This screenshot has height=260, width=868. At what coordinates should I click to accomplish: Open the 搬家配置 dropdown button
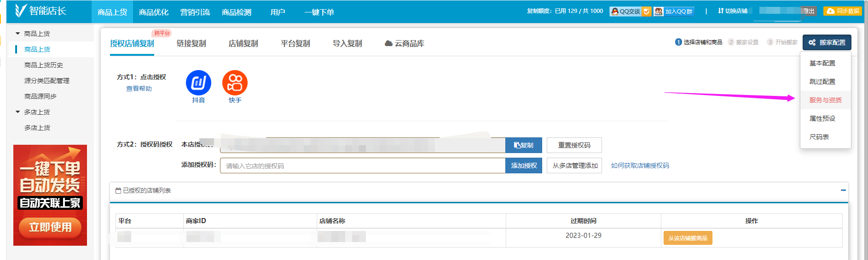tap(827, 42)
